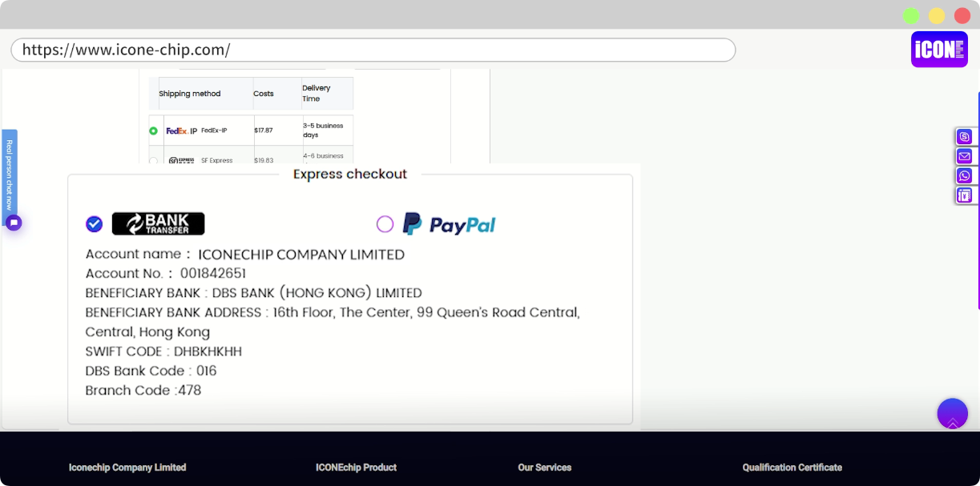The width and height of the screenshot is (980, 486).
Task: Click the $17.87 FedEx cost cell
Action: pyautogui.click(x=264, y=131)
